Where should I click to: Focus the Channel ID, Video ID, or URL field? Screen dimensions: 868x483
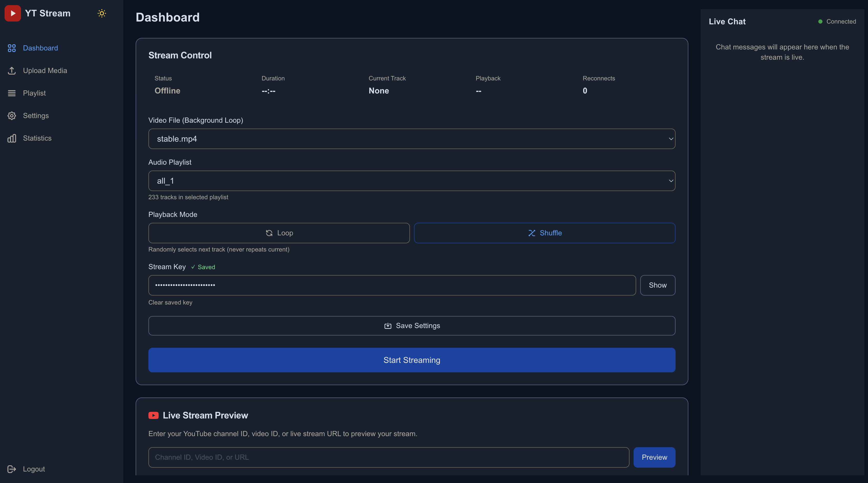(388, 457)
